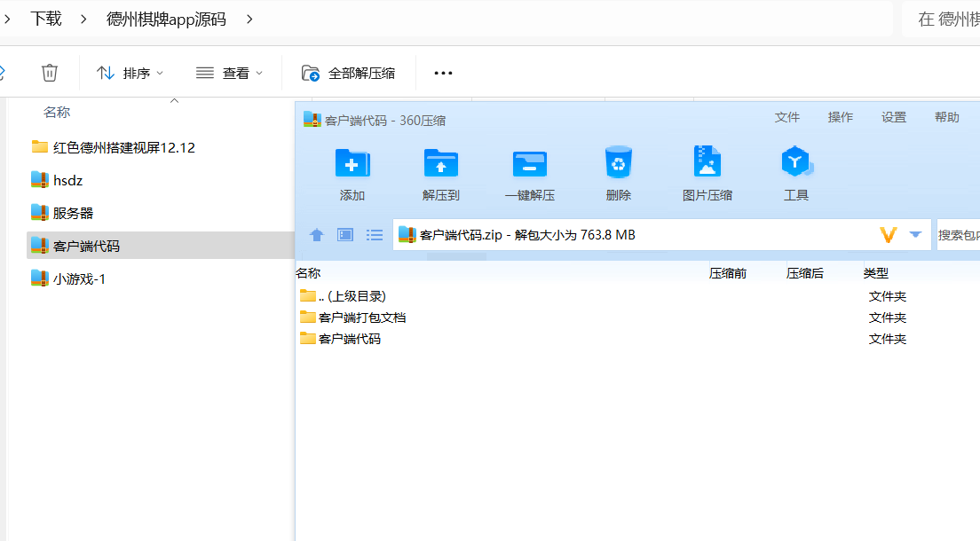
Task: Click the 名称 column header in Explorer
Action: pyautogui.click(x=57, y=113)
